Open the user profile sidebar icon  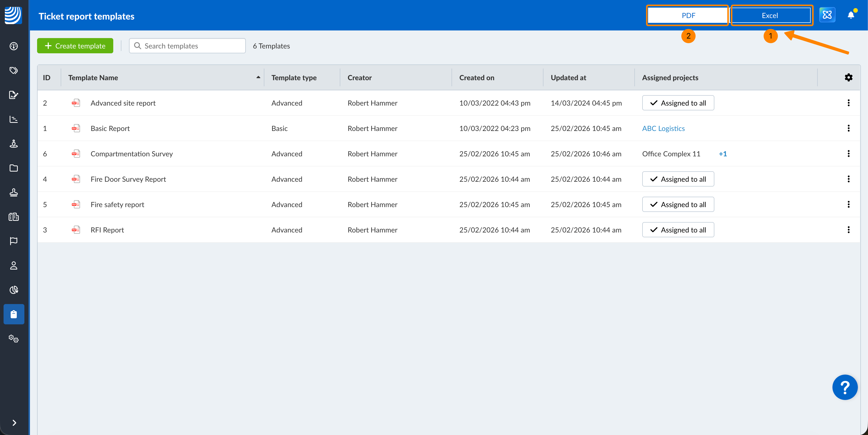[13, 266]
